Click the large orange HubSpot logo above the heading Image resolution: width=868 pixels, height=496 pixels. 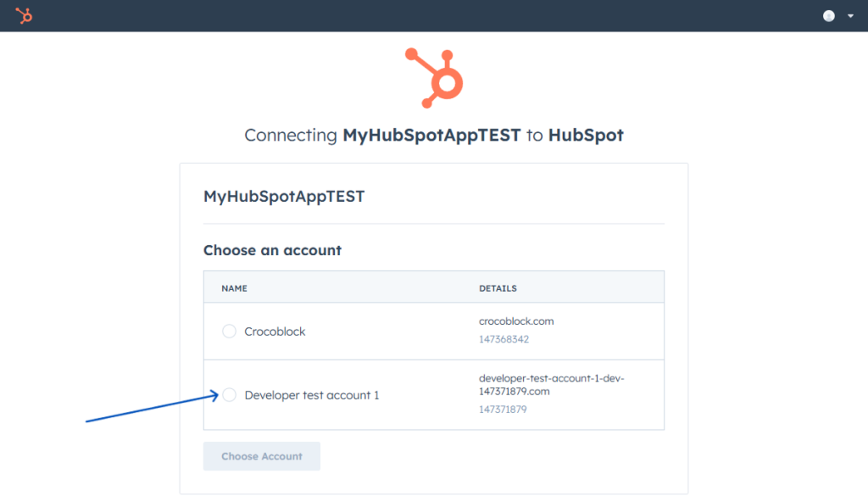point(434,78)
